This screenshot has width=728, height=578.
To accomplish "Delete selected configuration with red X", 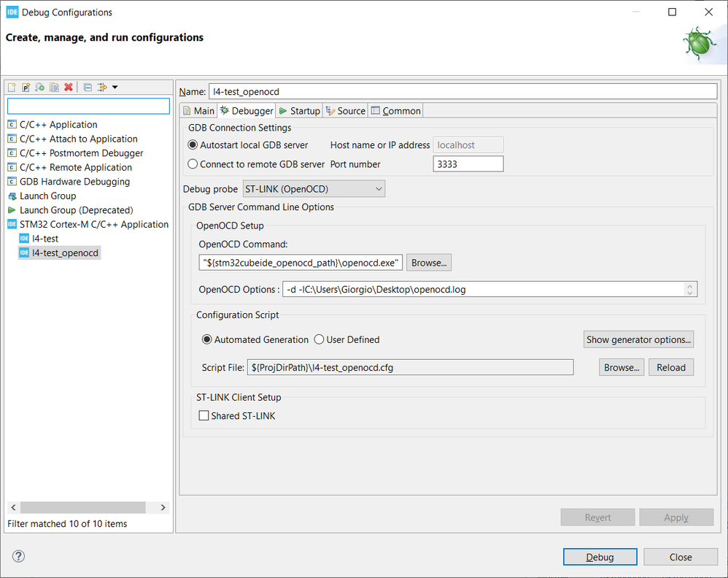I will [x=69, y=87].
